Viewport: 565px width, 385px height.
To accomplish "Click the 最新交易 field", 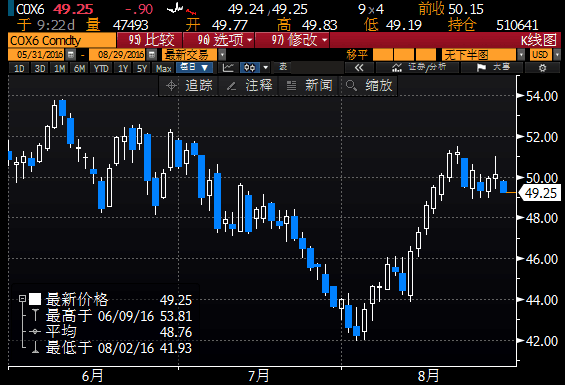I will click(190, 55).
